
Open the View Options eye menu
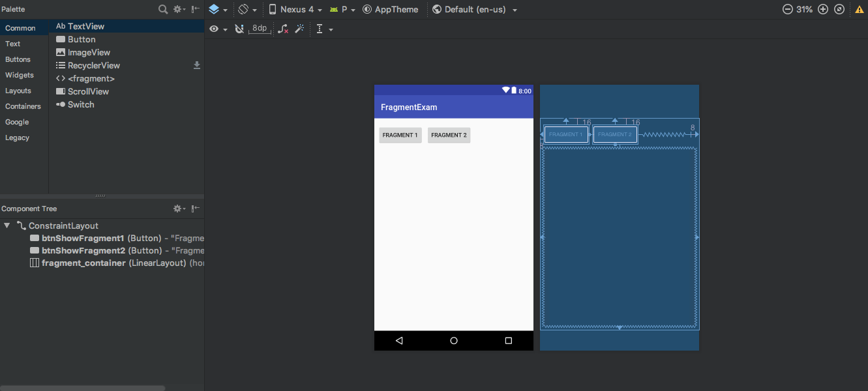(214, 29)
